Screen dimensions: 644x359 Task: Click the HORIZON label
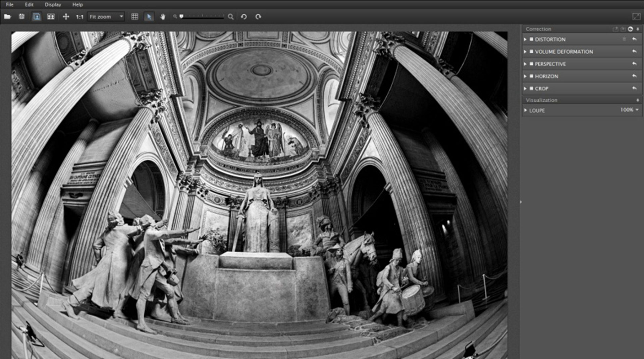click(x=546, y=76)
